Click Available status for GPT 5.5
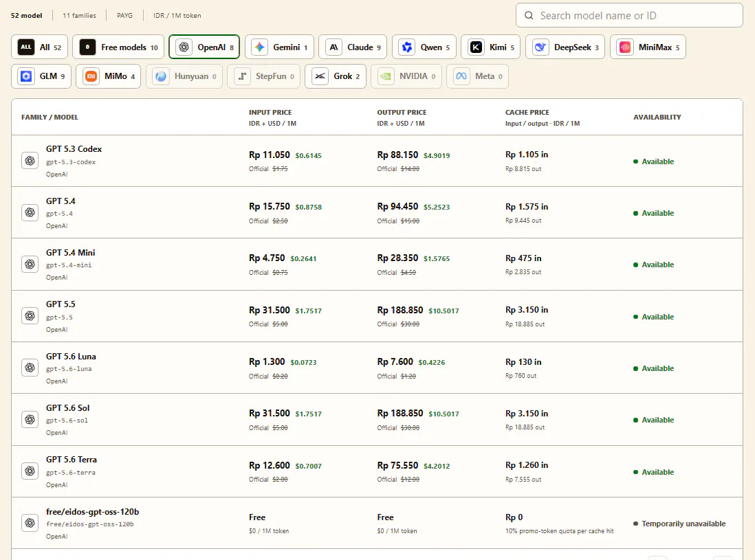This screenshot has width=755, height=560. (653, 317)
